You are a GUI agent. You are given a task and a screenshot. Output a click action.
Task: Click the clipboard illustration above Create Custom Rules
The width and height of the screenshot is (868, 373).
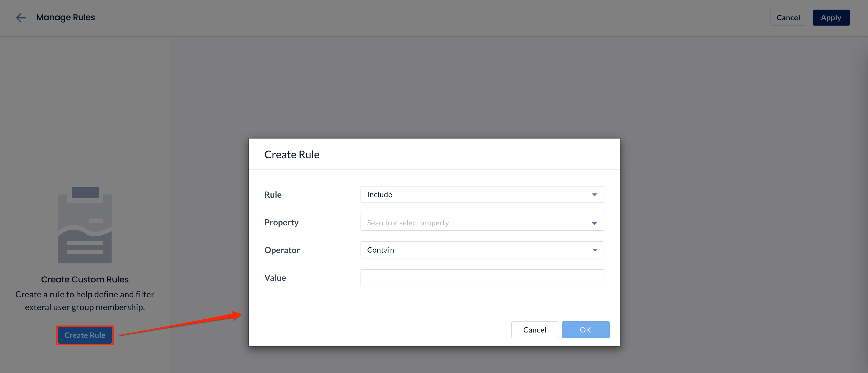(x=85, y=225)
